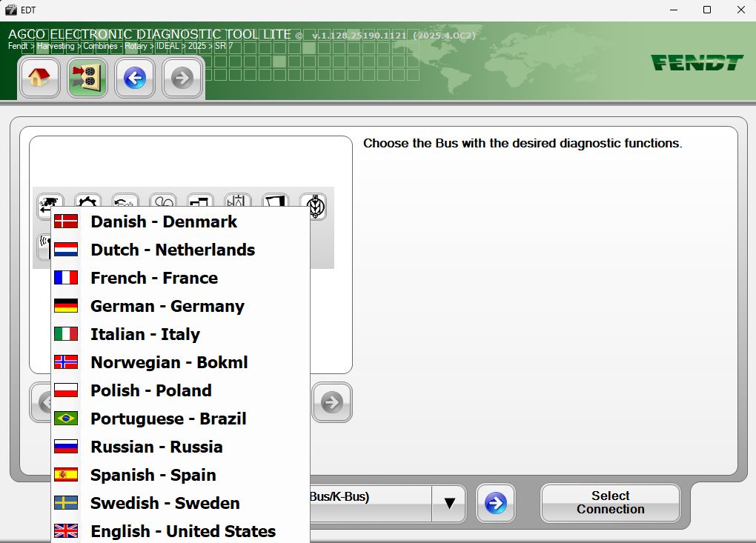Click the Select Connection button
This screenshot has height=543, width=756.
click(610, 503)
